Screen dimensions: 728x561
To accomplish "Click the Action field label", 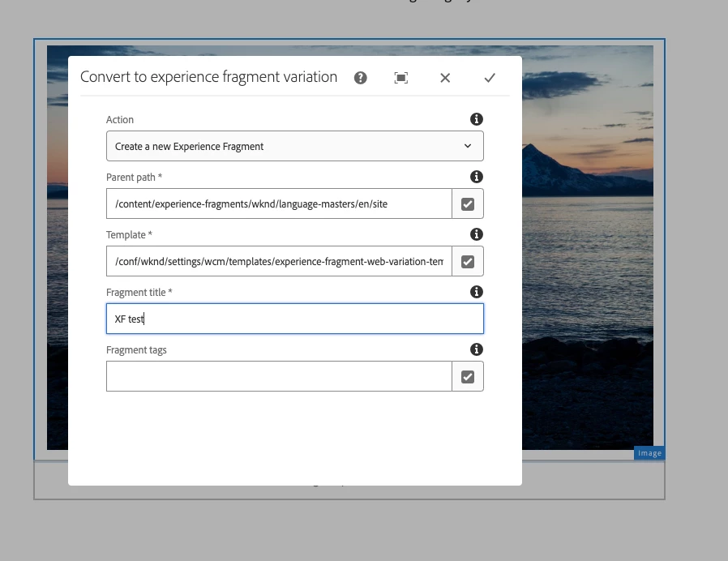I will [120, 120].
